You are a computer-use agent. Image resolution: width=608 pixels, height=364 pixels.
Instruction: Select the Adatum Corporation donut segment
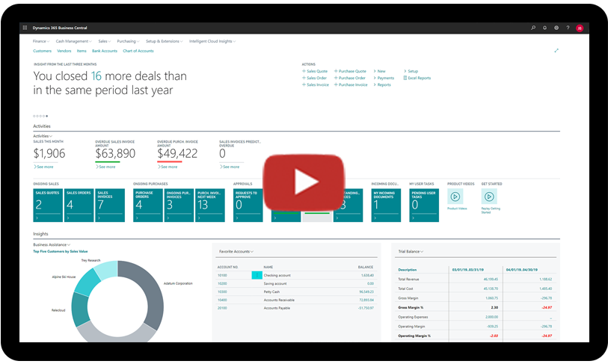152,299
